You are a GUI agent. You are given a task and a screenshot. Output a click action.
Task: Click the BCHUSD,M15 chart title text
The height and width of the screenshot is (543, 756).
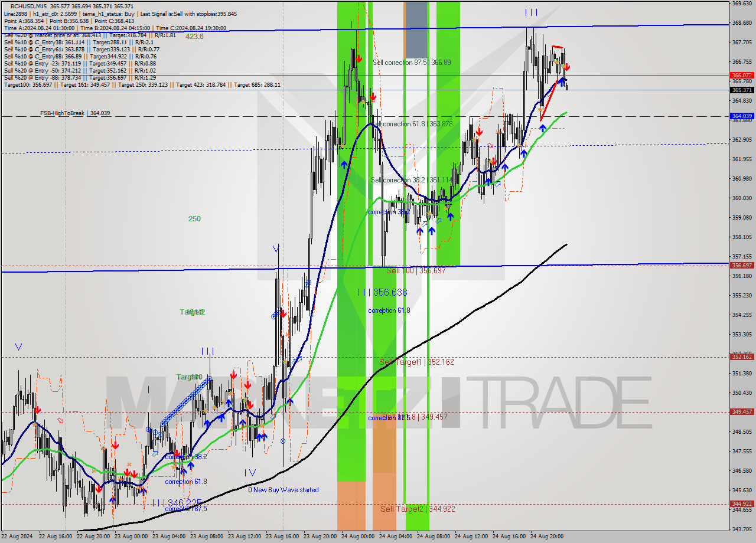point(28,6)
